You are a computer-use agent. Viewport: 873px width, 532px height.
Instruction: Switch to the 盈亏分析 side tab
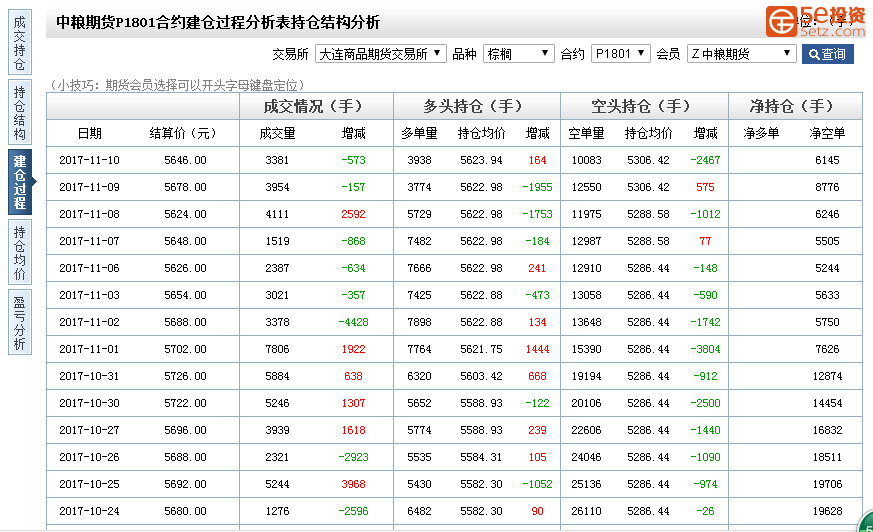point(19,322)
